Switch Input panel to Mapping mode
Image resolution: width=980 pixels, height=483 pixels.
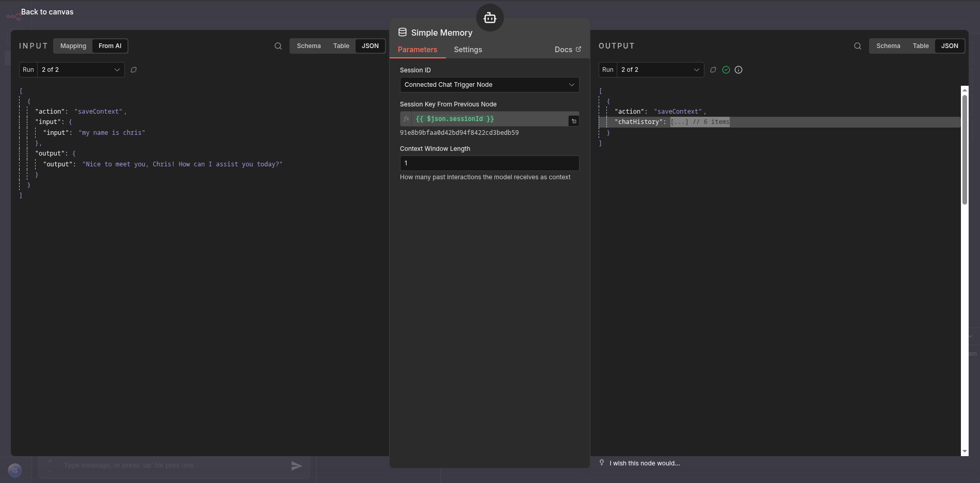pos(73,46)
